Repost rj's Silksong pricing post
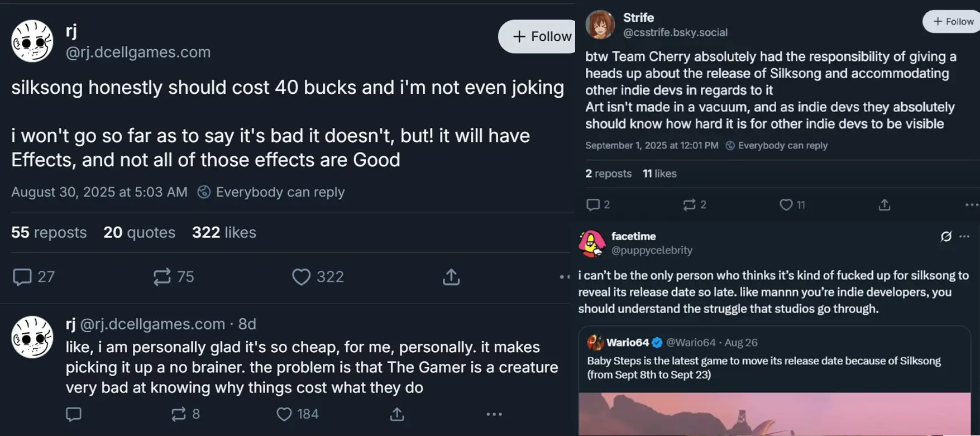The height and width of the screenshot is (436, 980). point(162,277)
